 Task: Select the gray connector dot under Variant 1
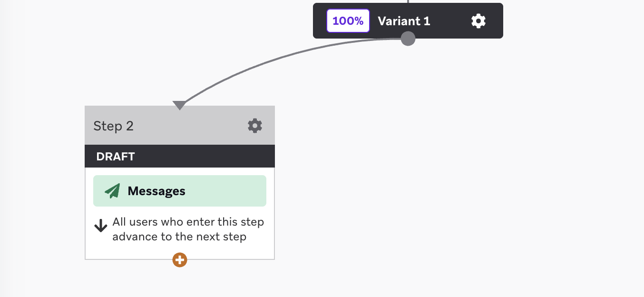(408, 39)
